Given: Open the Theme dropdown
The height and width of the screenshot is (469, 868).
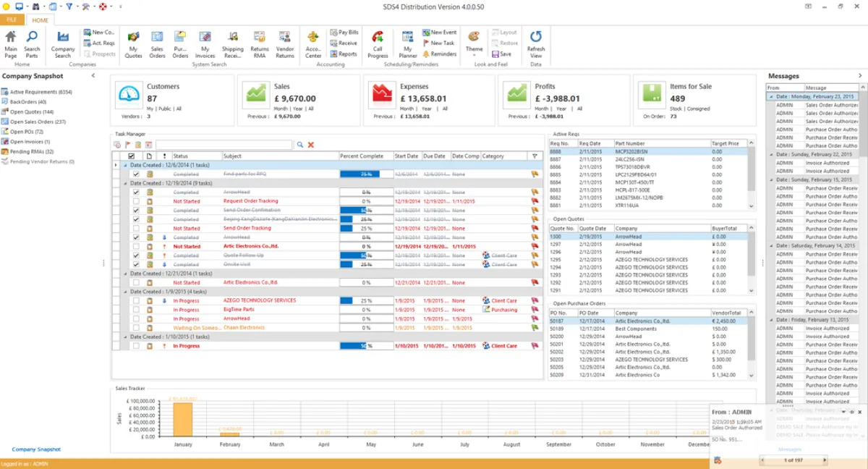Looking at the screenshot, I should pyautogui.click(x=474, y=44).
